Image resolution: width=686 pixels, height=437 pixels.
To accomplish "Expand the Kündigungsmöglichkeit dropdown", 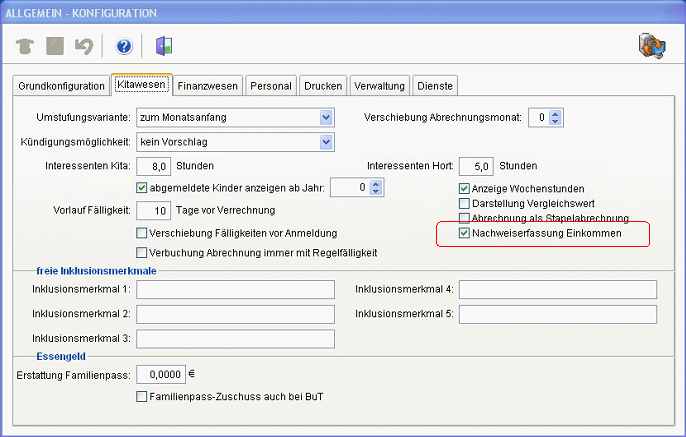I will pos(326,142).
